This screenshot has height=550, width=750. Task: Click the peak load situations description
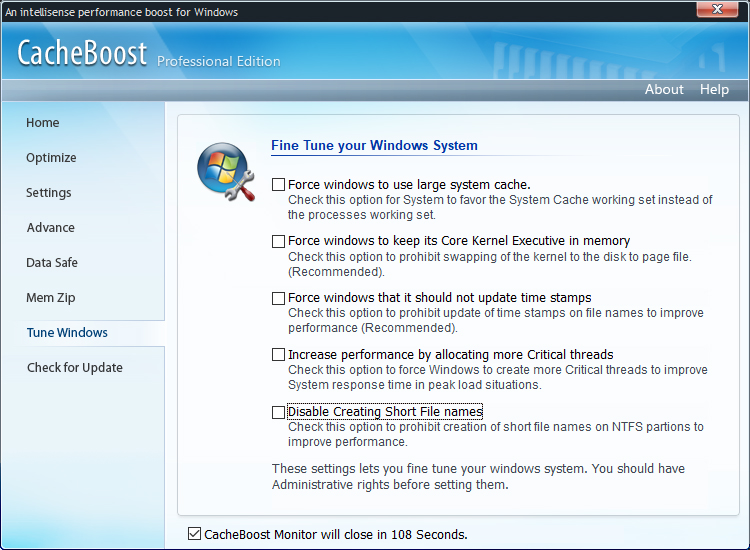click(497, 377)
